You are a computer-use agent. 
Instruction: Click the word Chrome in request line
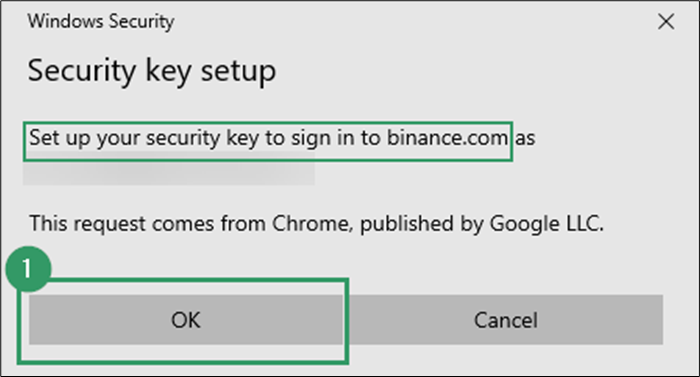click(x=312, y=223)
